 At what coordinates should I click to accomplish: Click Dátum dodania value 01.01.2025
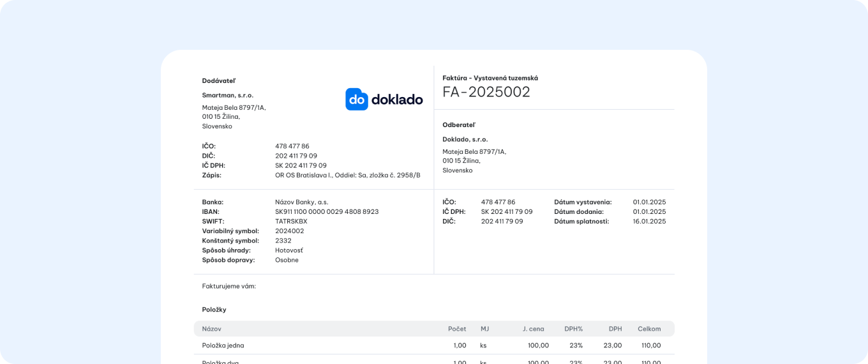point(649,211)
